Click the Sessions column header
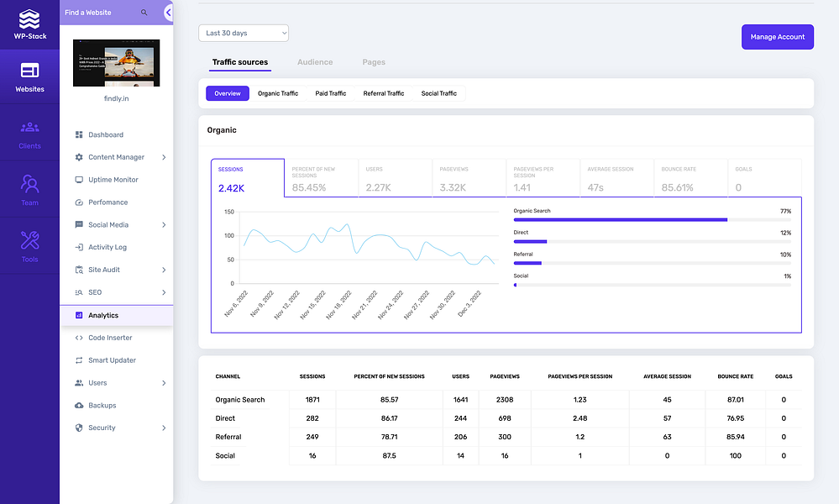 pos(312,376)
